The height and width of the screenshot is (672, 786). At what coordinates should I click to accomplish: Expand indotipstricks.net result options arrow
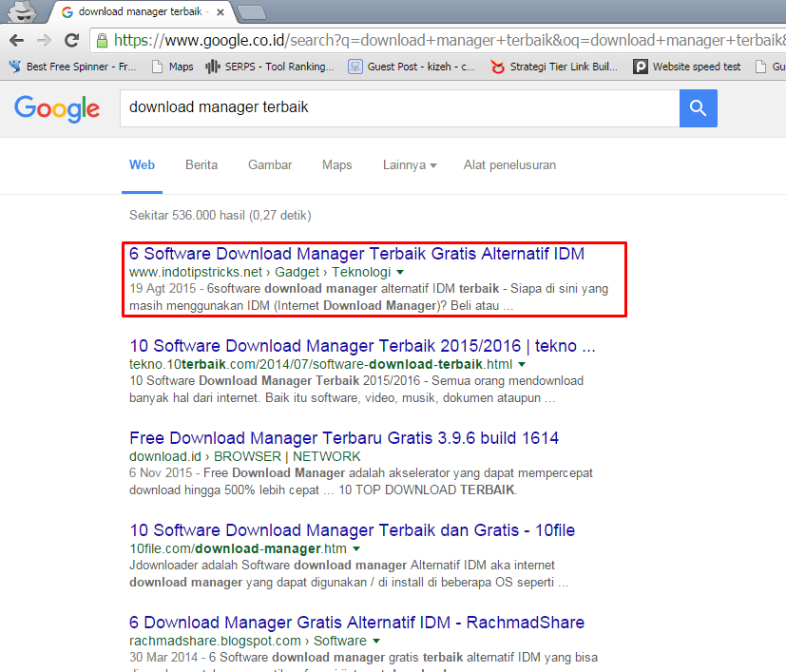(400, 272)
